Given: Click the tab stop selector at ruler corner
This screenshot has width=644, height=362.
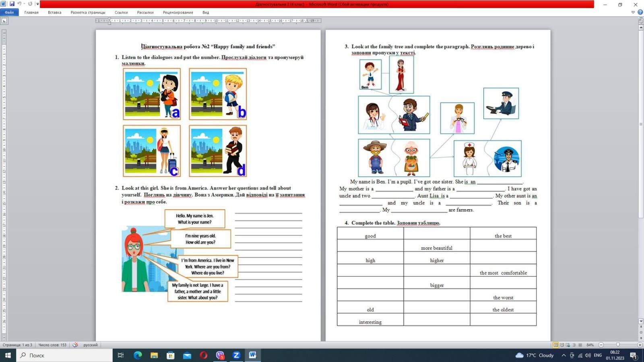Looking at the screenshot, I should click(4, 21).
